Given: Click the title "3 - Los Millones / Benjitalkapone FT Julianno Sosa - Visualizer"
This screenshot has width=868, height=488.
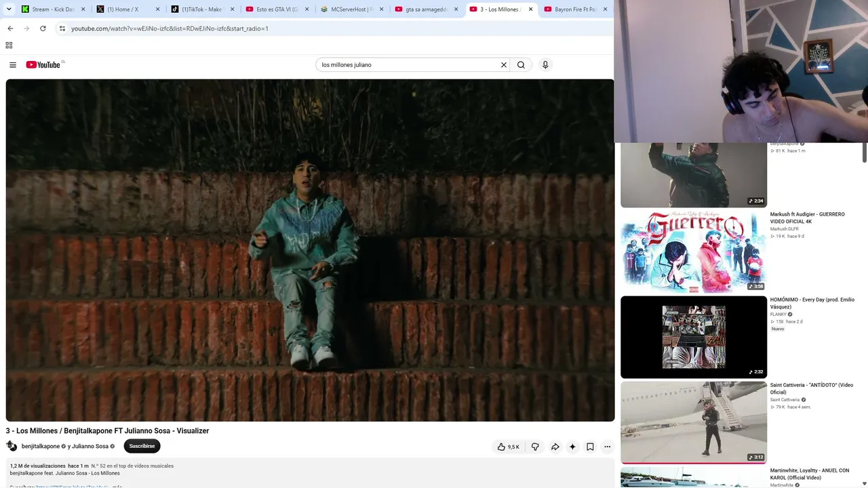Looking at the screenshot, I should coord(107,431).
